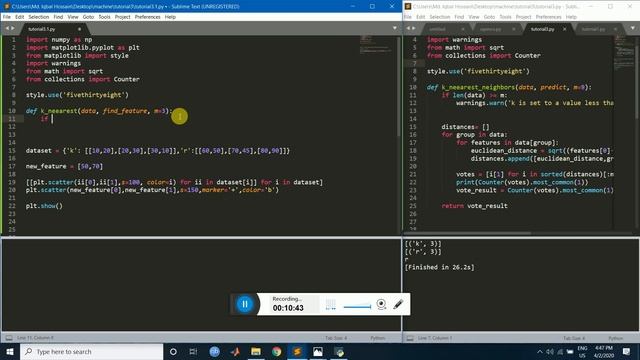
Task: Open Cortana circle on taskbar
Action: tap(173, 351)
